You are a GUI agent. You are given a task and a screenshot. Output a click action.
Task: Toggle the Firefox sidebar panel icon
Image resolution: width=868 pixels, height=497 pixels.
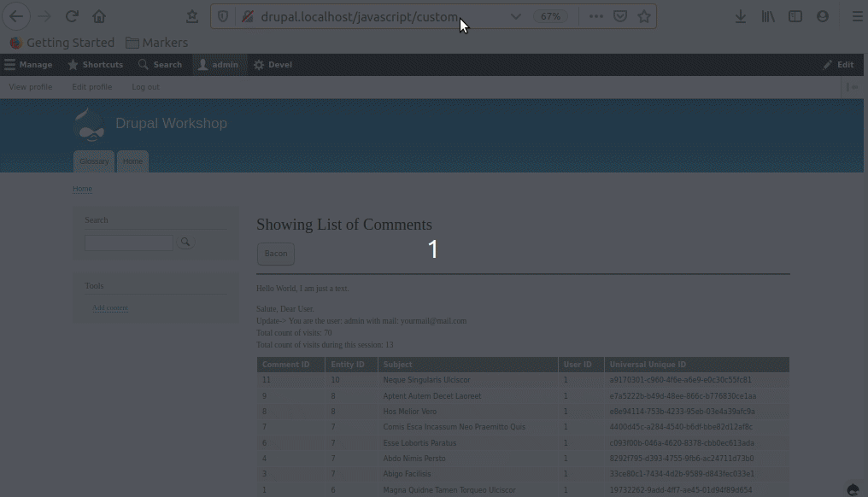click(x=795, y=16)
